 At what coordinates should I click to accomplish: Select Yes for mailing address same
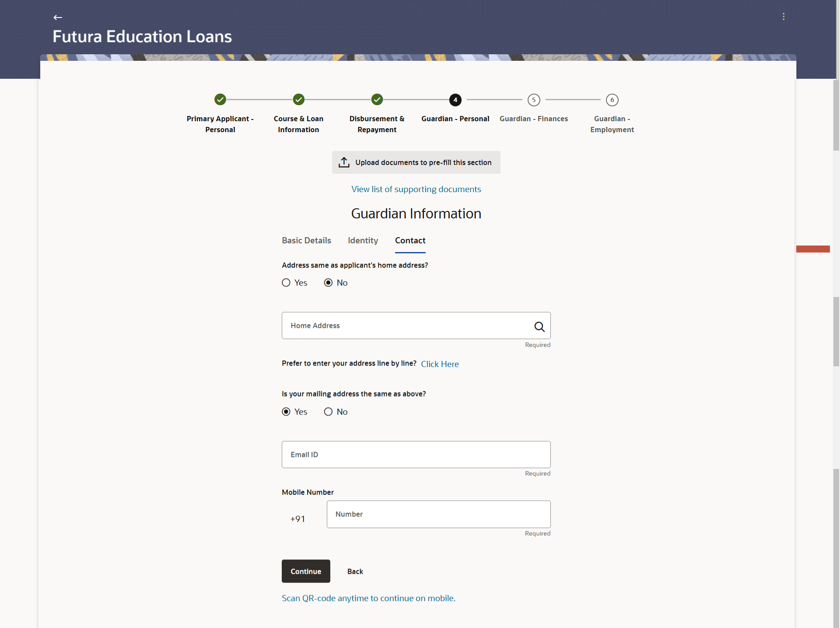click(286, 412)
